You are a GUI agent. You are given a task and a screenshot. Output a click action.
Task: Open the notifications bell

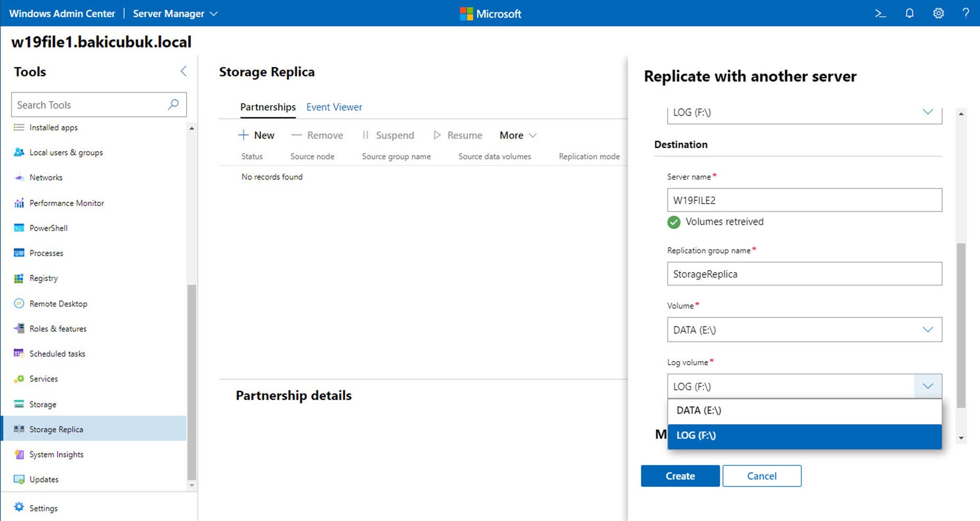coord(909,14)
